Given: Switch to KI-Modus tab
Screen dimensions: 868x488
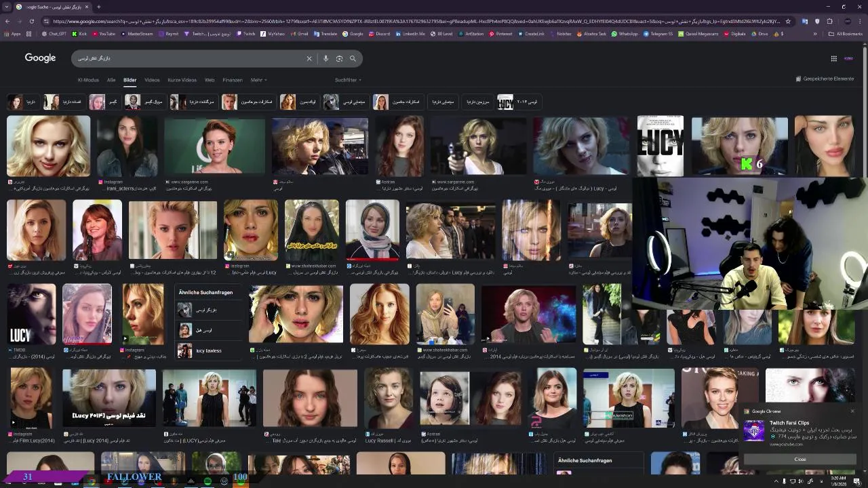Looking at the screenshot, I should (88, 80).
